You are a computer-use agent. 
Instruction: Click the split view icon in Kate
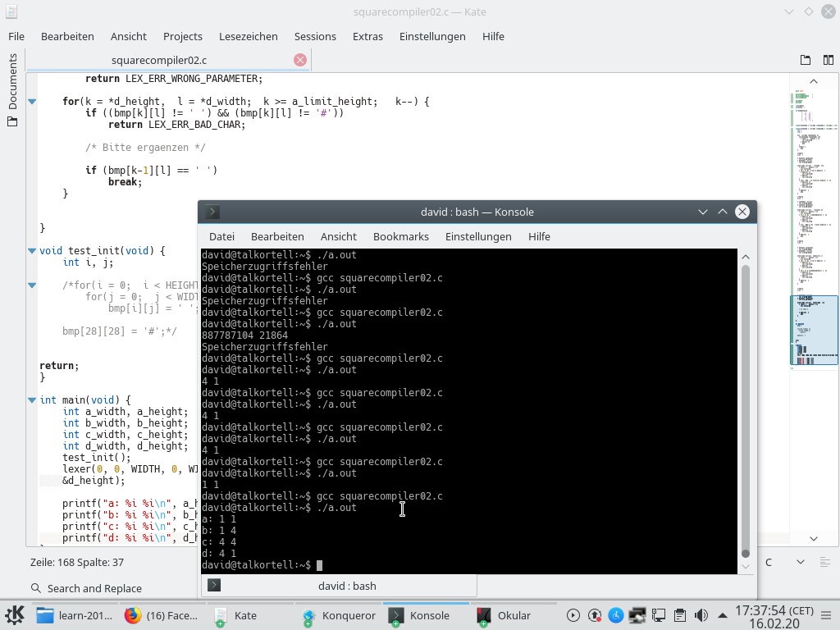pos(827,60)
